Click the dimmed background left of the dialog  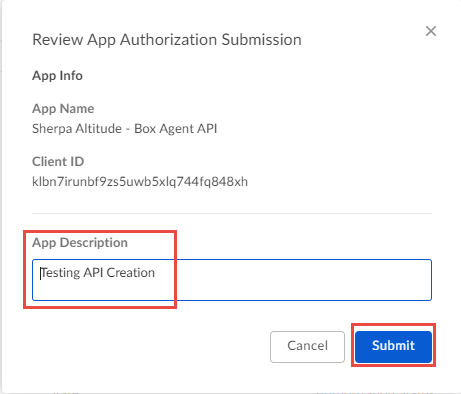(1, 200)
